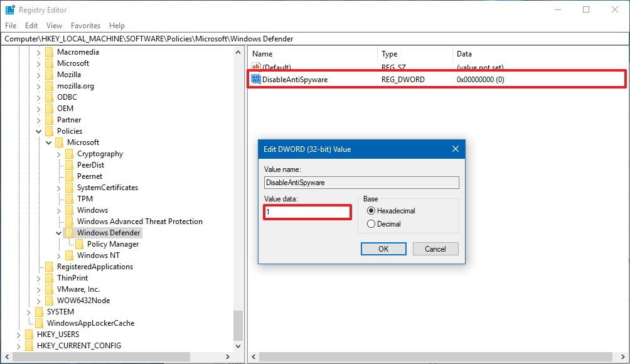Click the registry path address bar
This screenshot has height=364, width=630.
click(x=315, y=38)
